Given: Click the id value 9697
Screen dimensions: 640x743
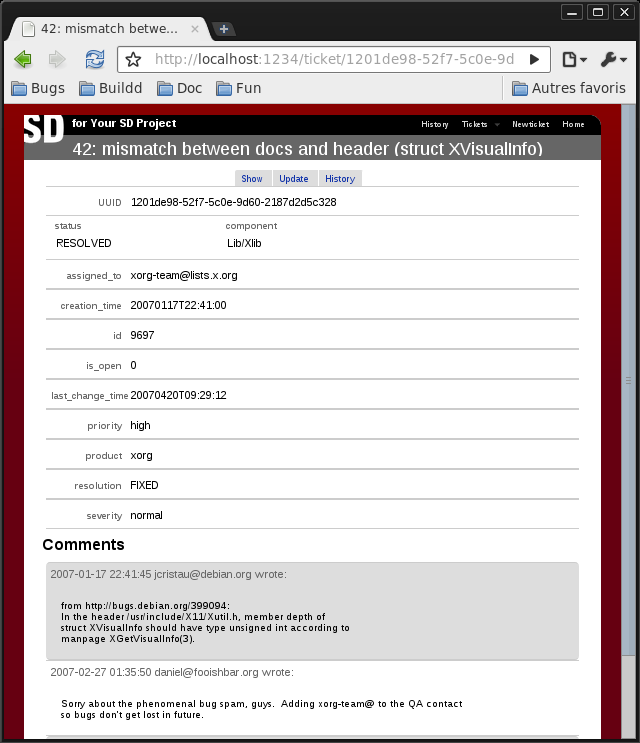Looking at the screenshot, I should [142, 335].
